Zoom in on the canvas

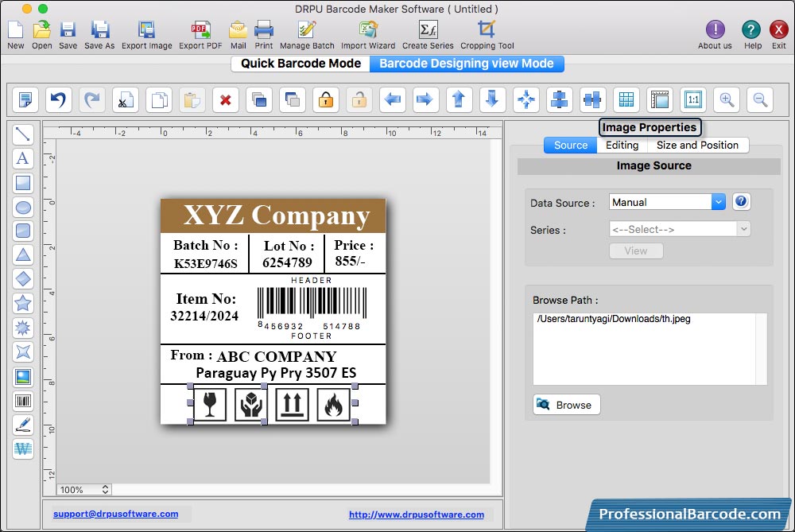(727, 99)
